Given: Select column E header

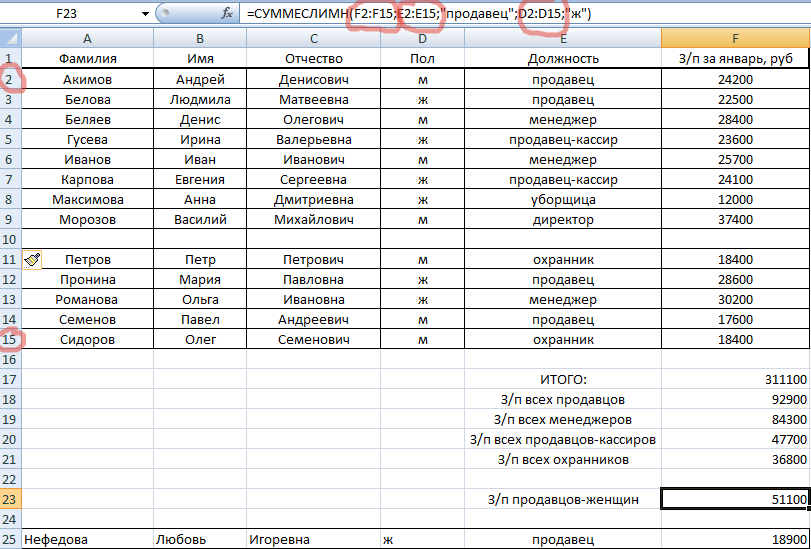Looking at the screenshot, I should point(563,38).
